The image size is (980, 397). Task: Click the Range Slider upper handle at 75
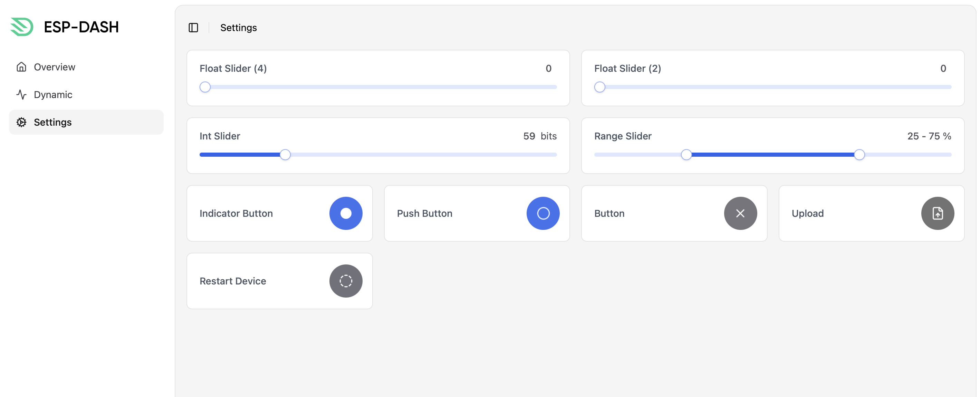[859, 155]
